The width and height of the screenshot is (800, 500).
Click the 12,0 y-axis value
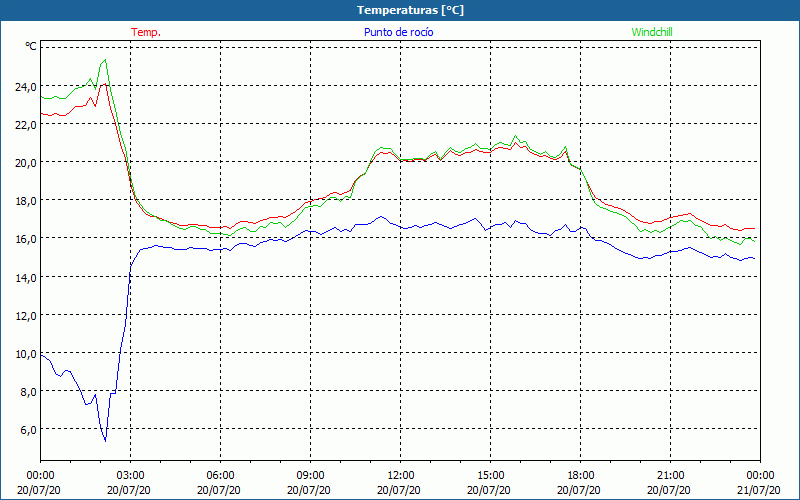(x=26, y=316)
